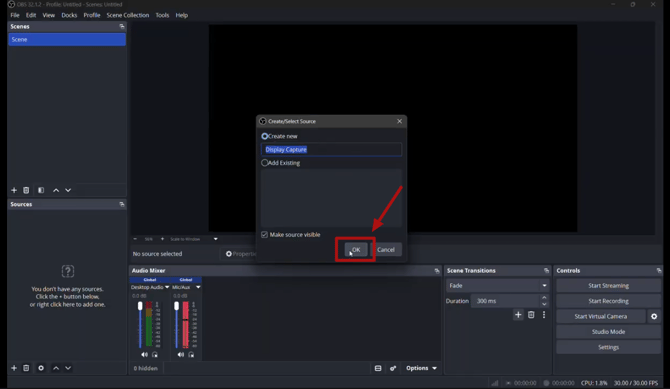Move source down in the Sources toolbar
The width and height of the screenshot is (670, 389).
(x=68, y=368)
